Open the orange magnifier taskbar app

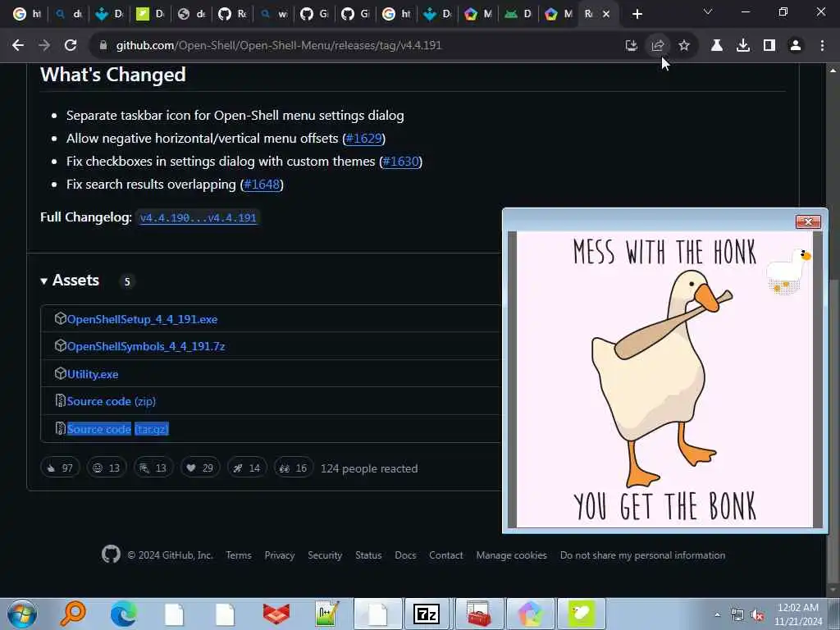(x=73, y=614)
